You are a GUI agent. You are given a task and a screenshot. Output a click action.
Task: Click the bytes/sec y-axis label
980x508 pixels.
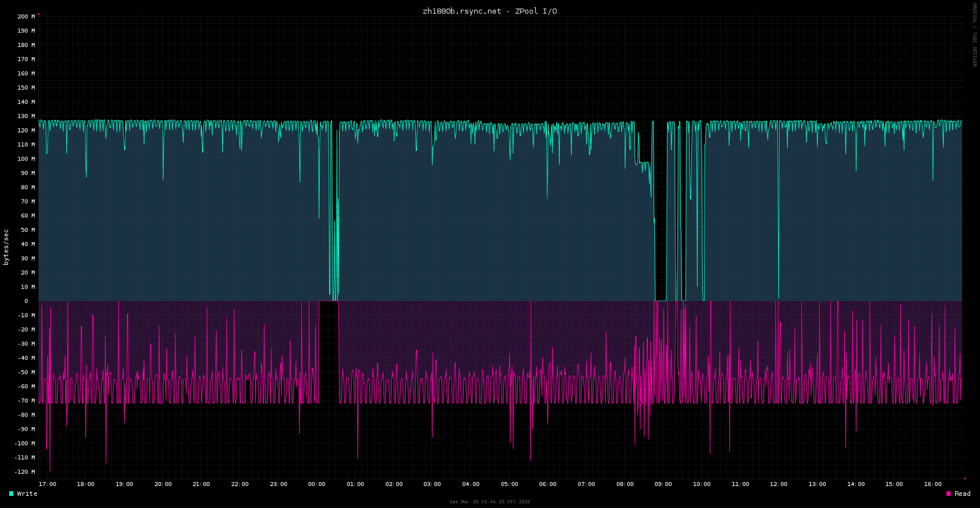point(6,247)
